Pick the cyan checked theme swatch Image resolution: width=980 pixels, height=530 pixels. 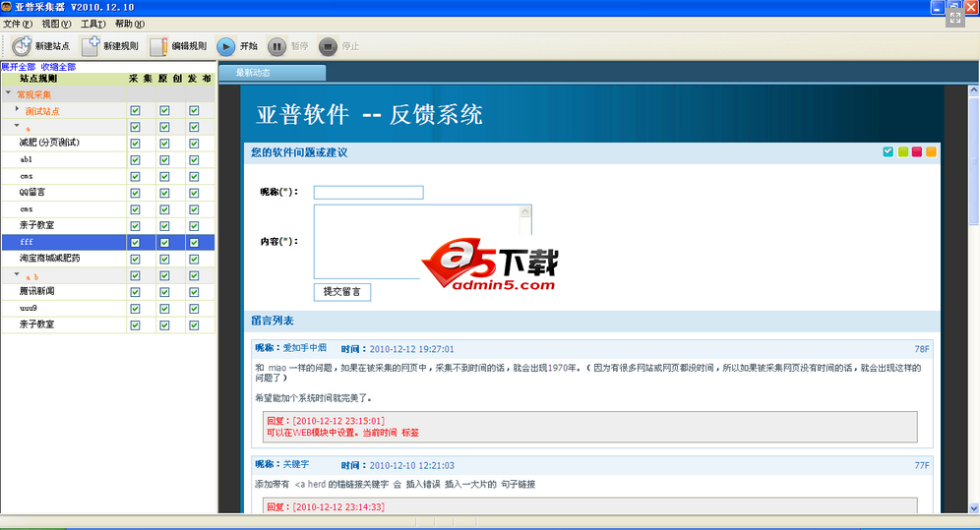coord(888,151)
